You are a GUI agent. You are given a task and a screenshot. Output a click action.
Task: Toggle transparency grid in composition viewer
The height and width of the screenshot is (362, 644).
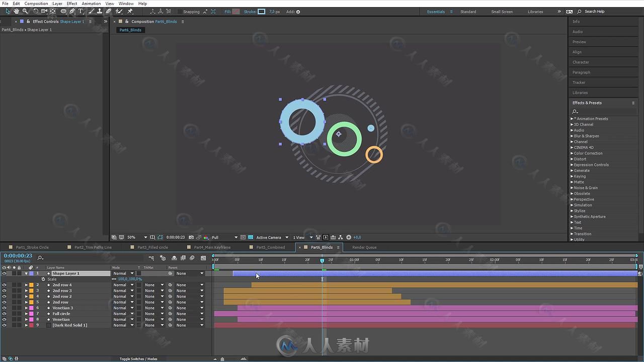251,237
